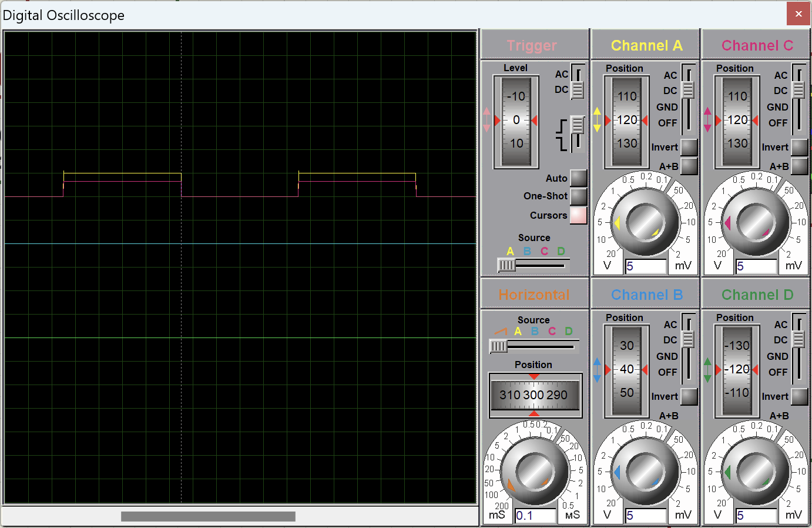Image resolution: width=812 pixels, height=528 pixels.
Task: Click pink Channel C position arrows
Action: point(707,120)
